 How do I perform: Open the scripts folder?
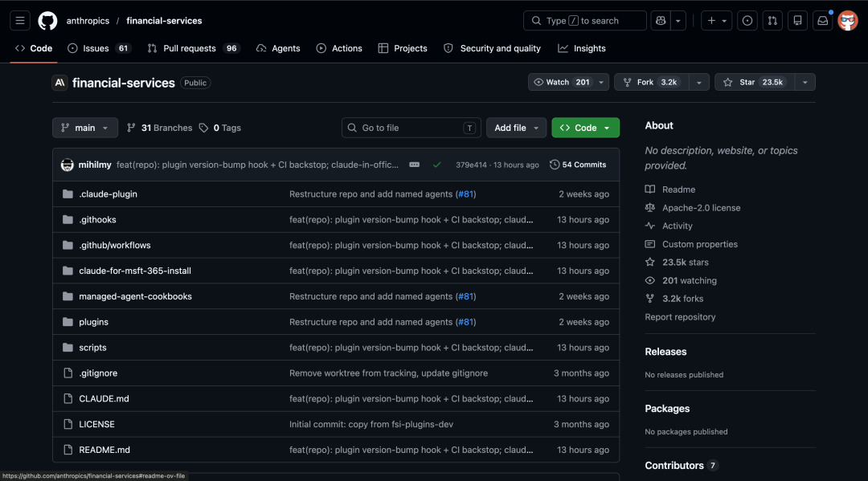(x=92, y=348)
